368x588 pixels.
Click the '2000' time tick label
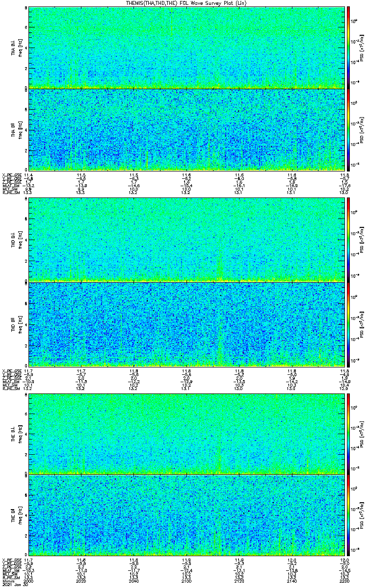pyautogui.click(x=28, y=581)
